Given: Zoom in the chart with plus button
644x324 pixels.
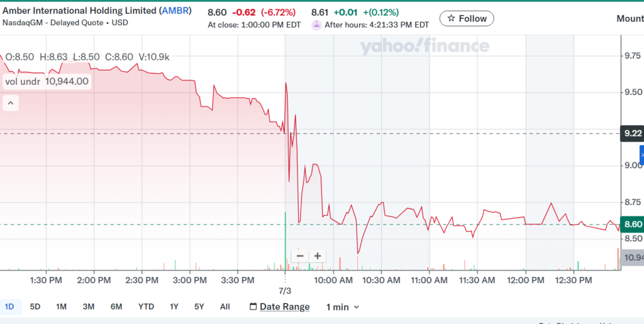Looking at the screenshot, I should tap(318, 256).
